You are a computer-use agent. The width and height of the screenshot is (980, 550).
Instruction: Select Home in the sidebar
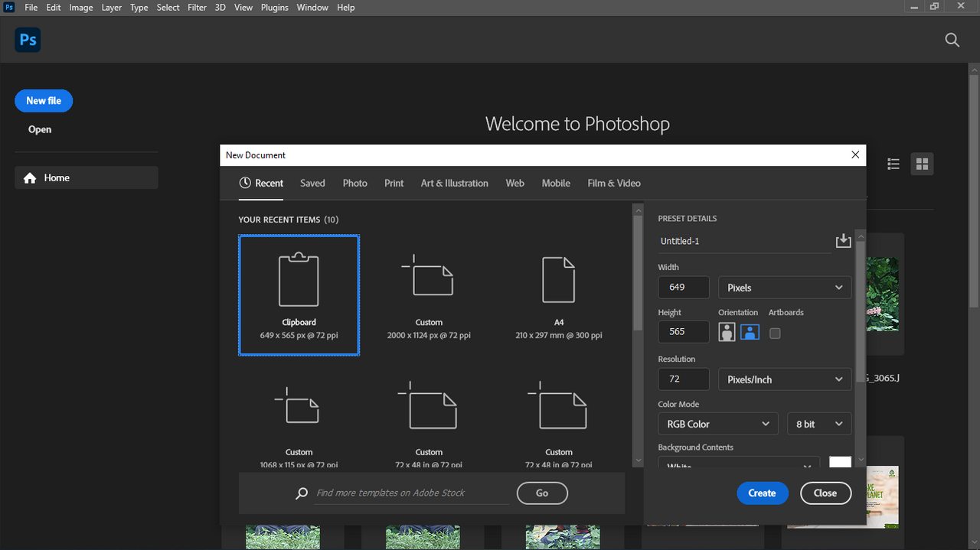(x=87, y=177)
